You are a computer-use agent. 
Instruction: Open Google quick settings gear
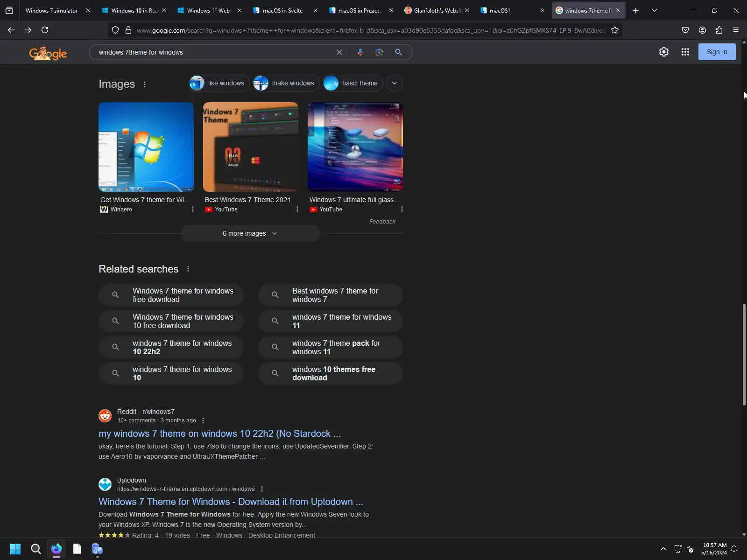[664, 52]
